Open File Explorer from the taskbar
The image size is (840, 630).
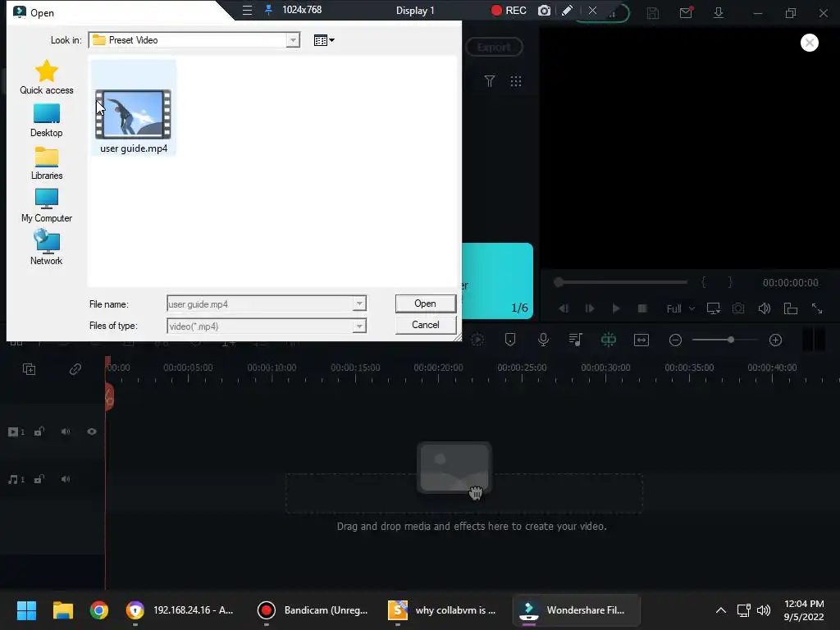[x=62, y=610]
